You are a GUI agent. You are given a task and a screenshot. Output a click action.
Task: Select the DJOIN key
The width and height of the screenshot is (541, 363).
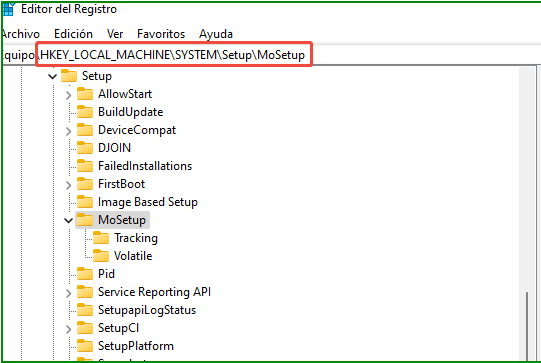click(x=114, y=148)
